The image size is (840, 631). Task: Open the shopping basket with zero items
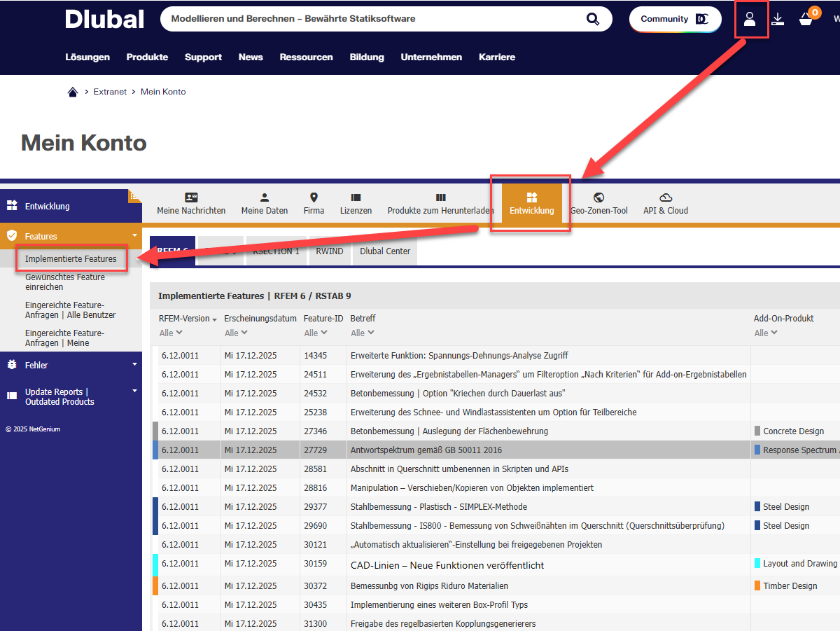pyautogui.click(x=804, y=20)
